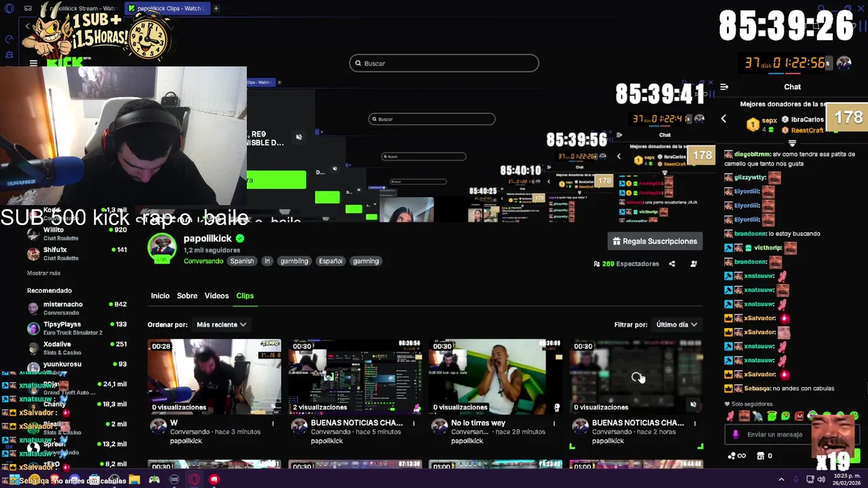Open the hamburger menu next to the Kick logo
Image resolution: width=868 pixels, height=488 pixels.
point(33,63)
